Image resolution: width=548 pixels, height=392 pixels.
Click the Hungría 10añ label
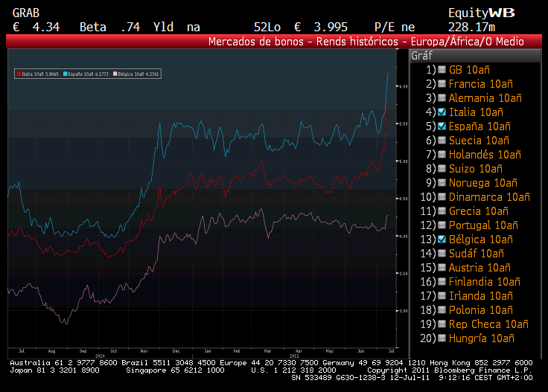tap(482, 338)
